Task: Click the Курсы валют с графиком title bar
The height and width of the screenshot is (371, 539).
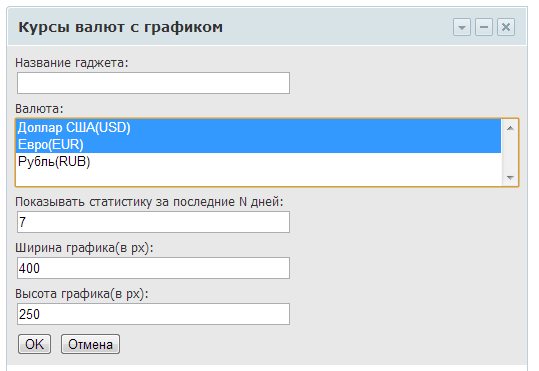Action: point(227,27)
